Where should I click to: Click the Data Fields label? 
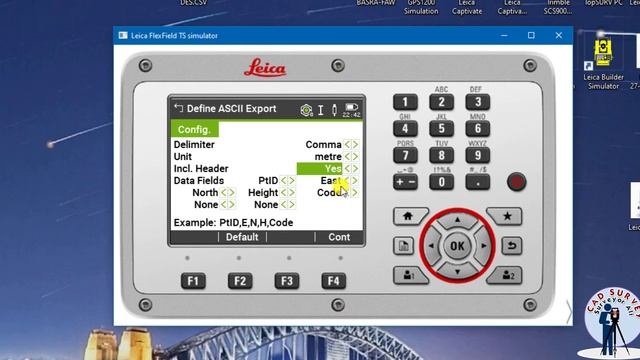pyautogui.click(x=199, y=180)
